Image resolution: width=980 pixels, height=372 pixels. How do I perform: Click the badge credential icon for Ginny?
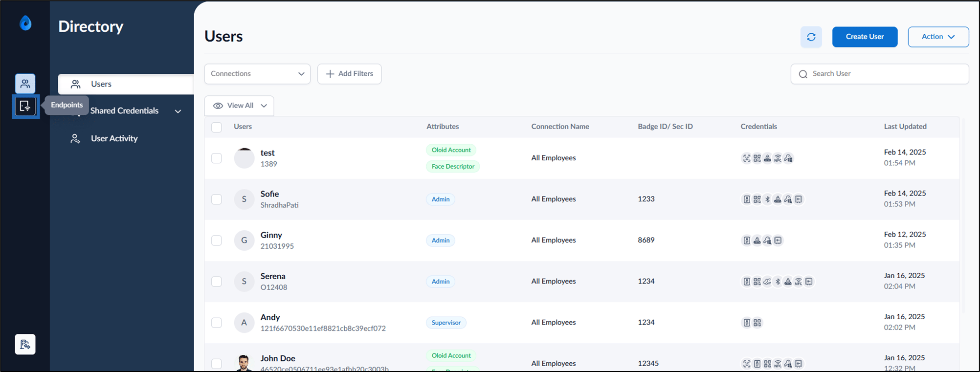(x=747, y=241)
